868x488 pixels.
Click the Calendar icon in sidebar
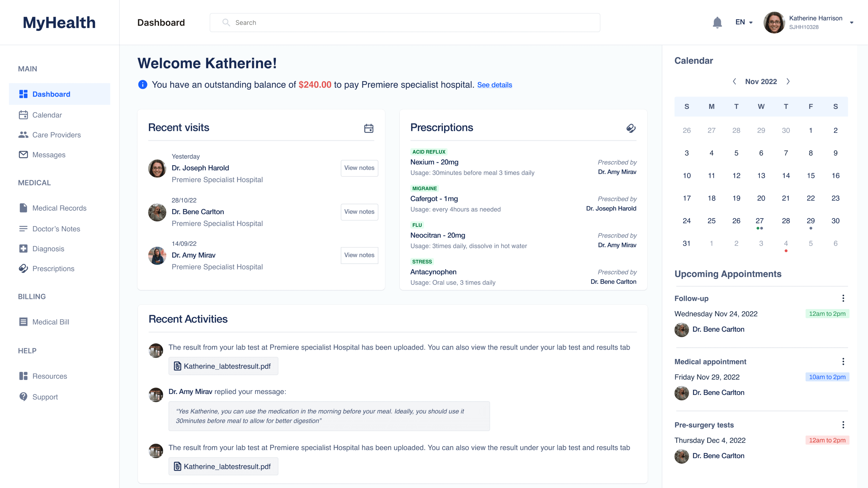click(x=23, y=115)
